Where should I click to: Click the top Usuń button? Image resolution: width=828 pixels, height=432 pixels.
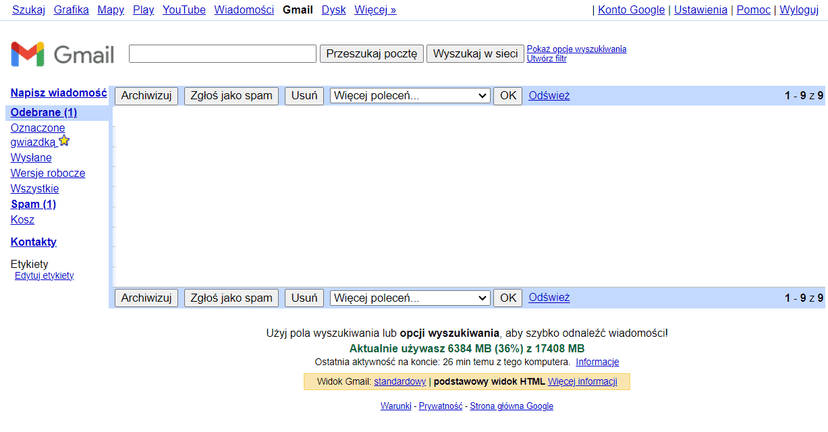tap(304, 96)
